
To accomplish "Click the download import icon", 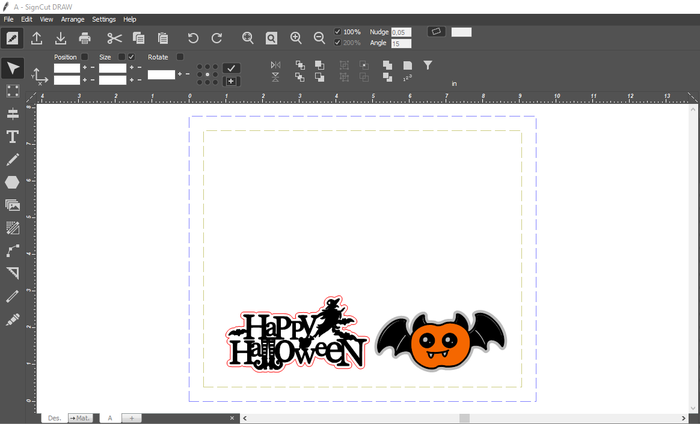I will (61, 38).
